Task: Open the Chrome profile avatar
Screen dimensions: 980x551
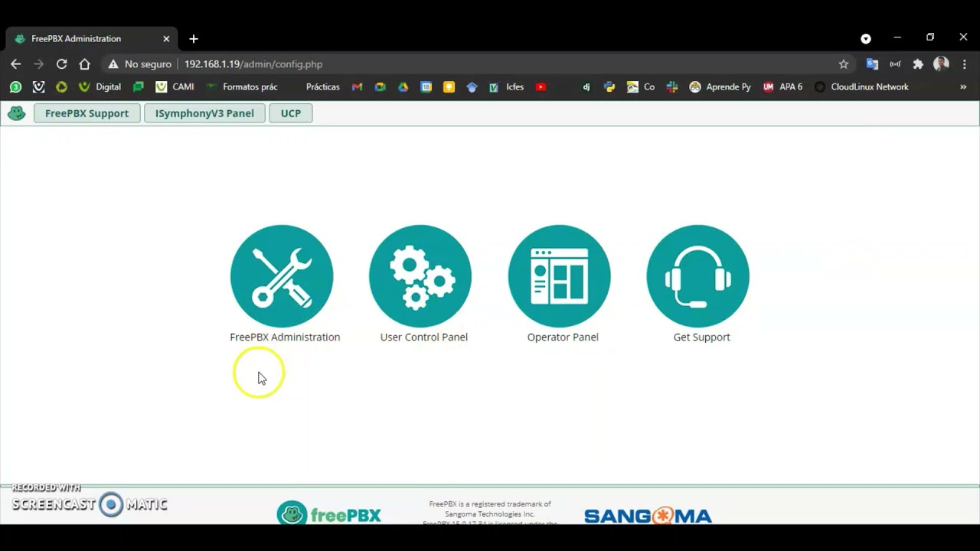Action: [x=941, y=64]
